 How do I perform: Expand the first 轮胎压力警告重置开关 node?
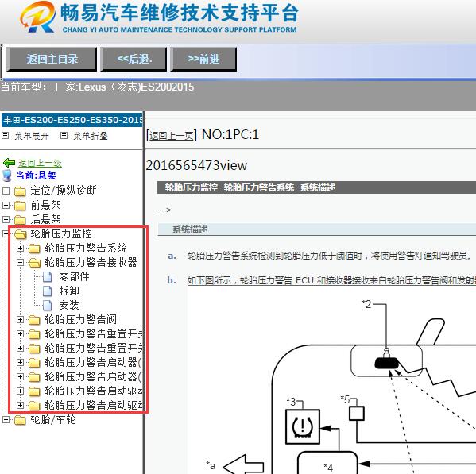[21, 334]
